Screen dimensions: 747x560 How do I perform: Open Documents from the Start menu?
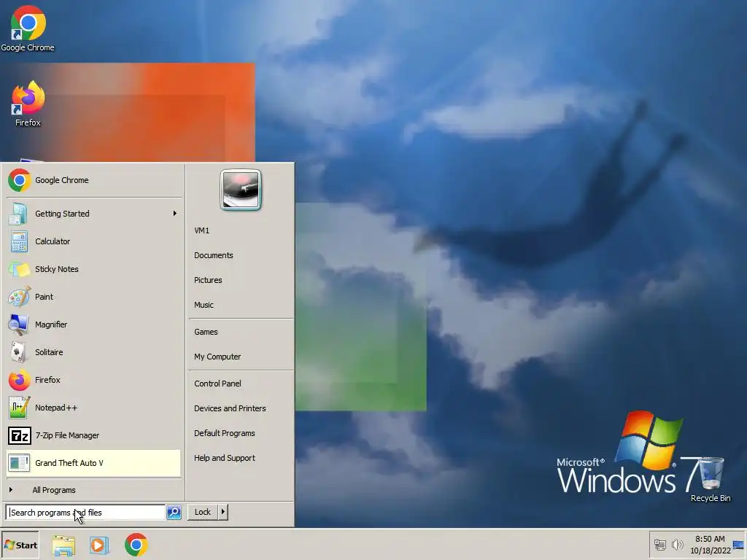(x=214, y=255)
